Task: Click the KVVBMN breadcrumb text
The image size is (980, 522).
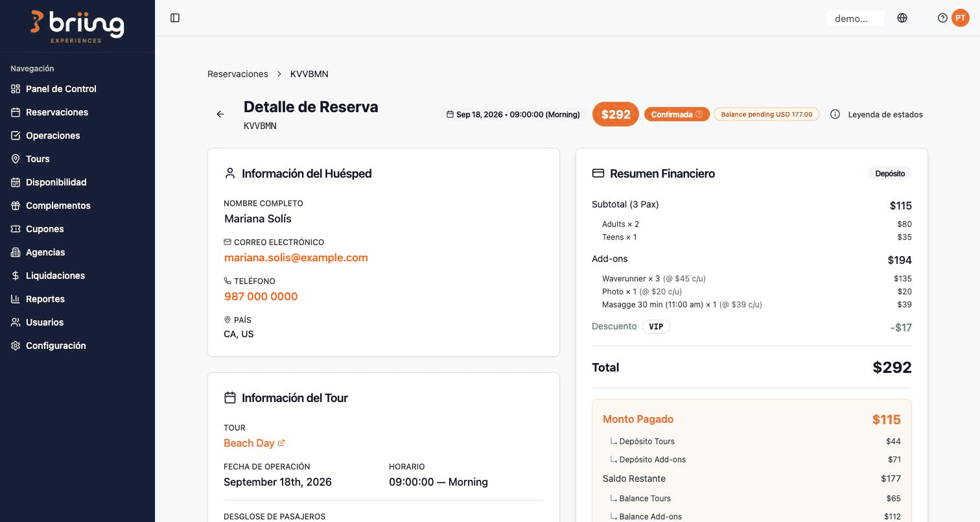Action: [x=309, y=74]
